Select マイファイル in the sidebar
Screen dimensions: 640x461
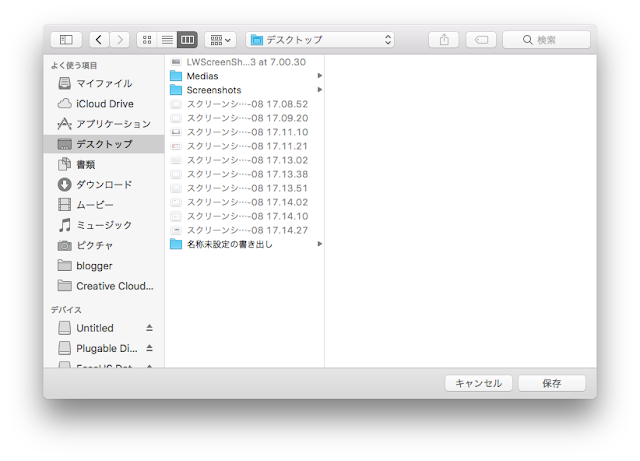coord(104,83)
